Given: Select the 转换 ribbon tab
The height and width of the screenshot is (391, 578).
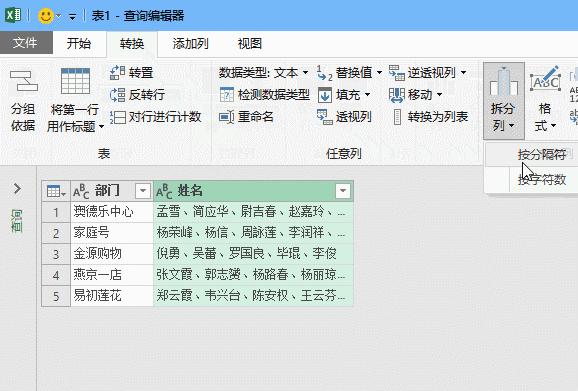Looking at the screenshot, I should tap(132, 44).
